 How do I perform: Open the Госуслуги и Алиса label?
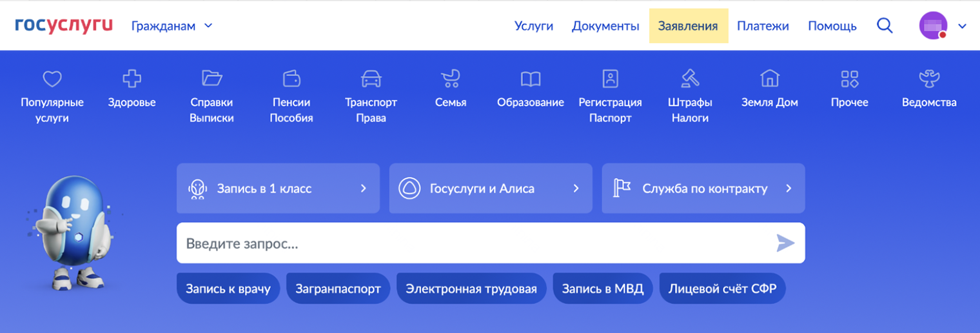(x=482, y=189)
